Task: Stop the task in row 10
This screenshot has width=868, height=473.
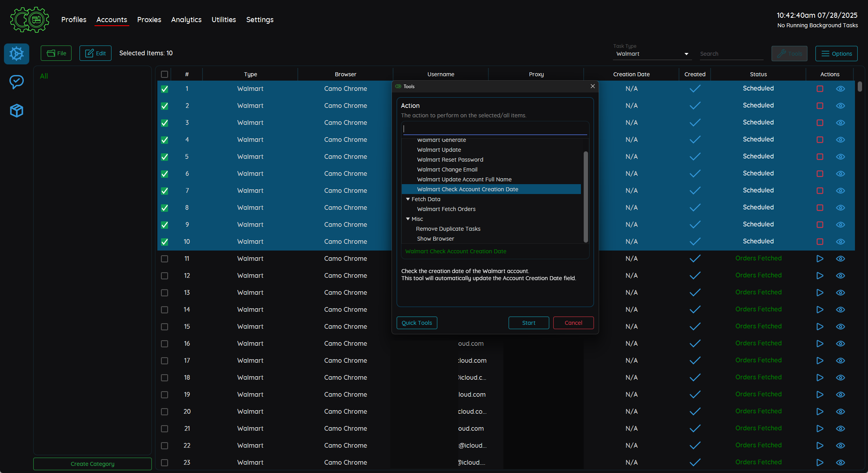Action: tap(820, 242)
